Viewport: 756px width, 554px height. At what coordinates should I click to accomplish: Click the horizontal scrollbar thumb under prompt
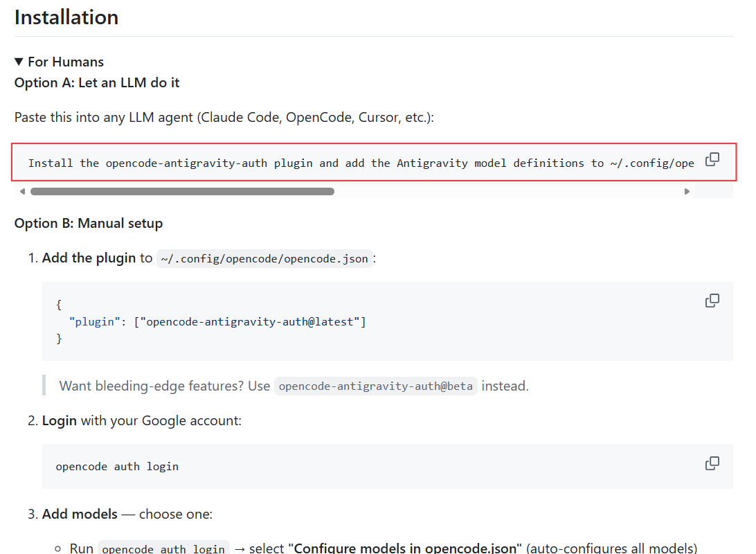(182, 191)
